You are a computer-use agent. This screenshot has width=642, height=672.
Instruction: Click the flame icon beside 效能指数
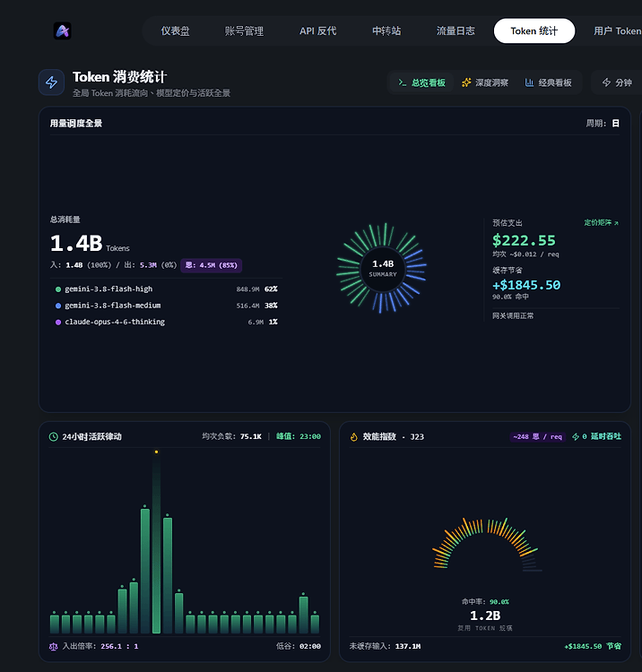tap(354, 436)
